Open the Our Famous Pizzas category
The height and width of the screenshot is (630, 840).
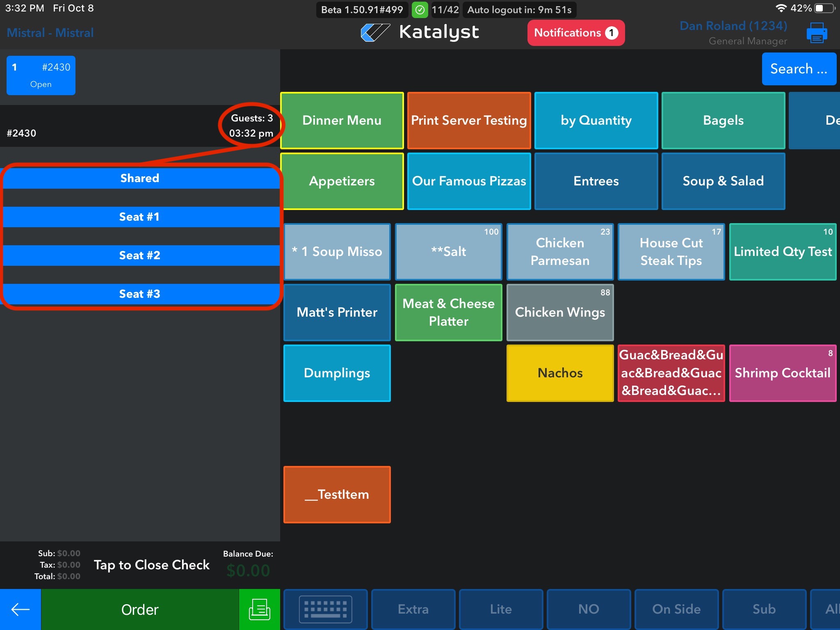point(469,181)
